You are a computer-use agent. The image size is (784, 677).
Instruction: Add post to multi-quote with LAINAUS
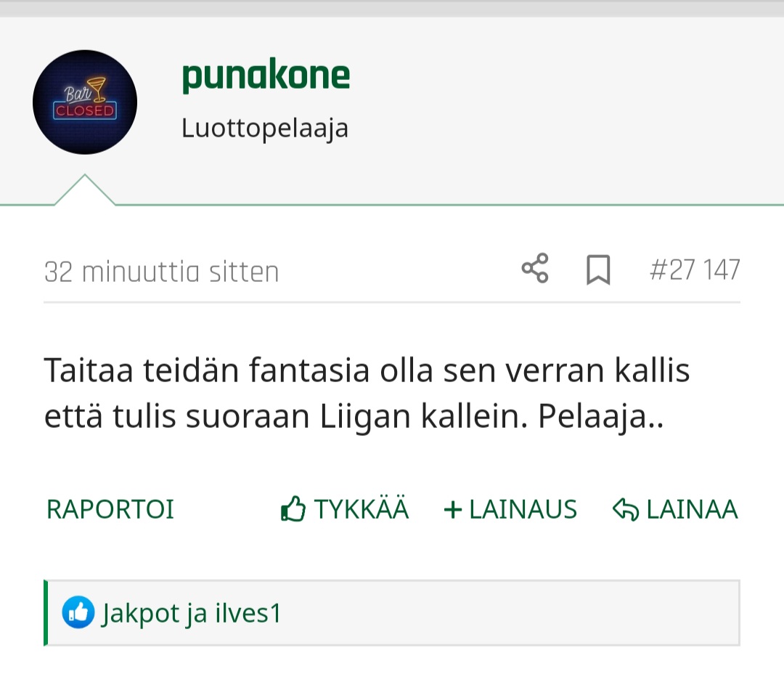point(523,509)
